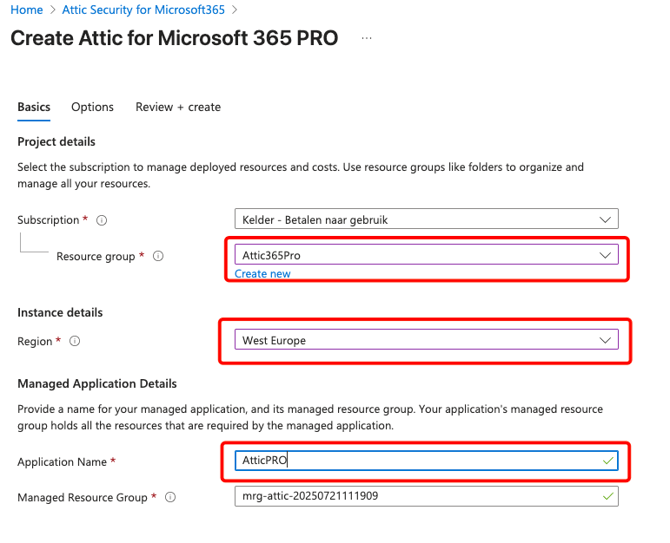The width and height of the screenshot is (670, 543).
Task: Go to the Review + create tab
Action: tap(178, 107)
